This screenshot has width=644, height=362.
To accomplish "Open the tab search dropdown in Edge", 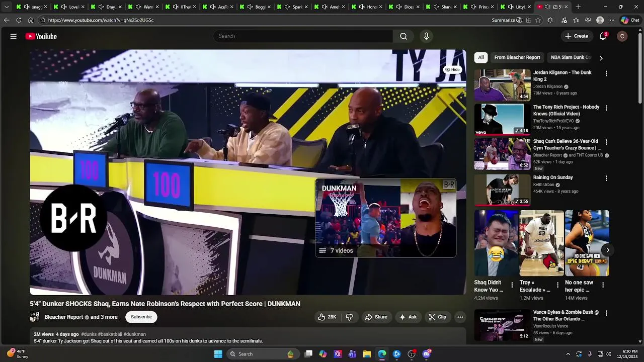I will click(x=7, y=7).
